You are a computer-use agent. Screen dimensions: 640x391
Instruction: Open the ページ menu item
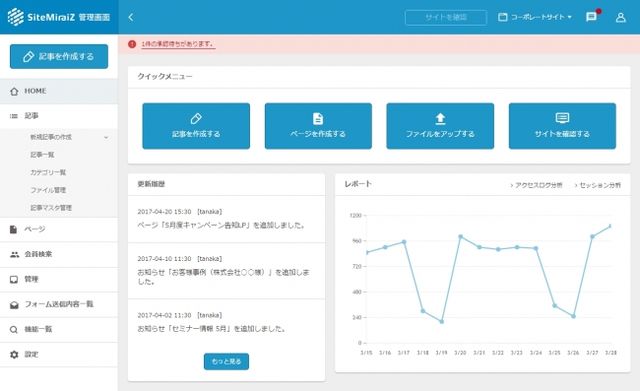click(x=59, y=229)
